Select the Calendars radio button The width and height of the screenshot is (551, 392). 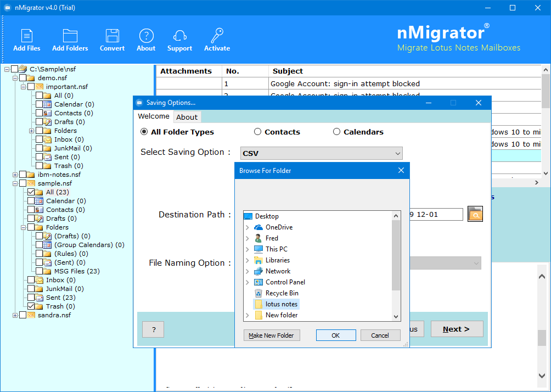[336, 131]
